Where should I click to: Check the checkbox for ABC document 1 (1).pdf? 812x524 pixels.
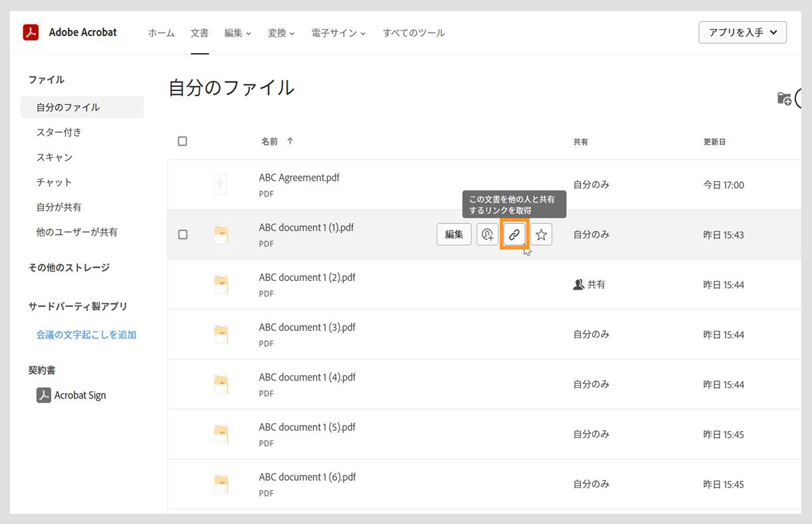coord(182,234)
